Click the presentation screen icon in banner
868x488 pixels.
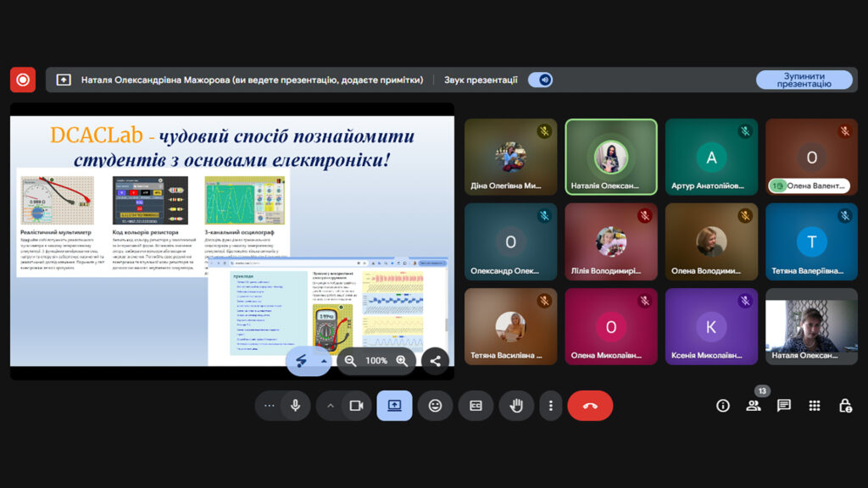[x=64, y=80]
